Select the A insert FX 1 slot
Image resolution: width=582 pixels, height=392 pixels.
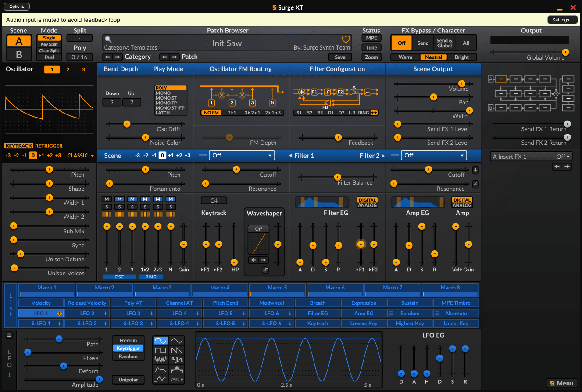[x=501, y=79]
